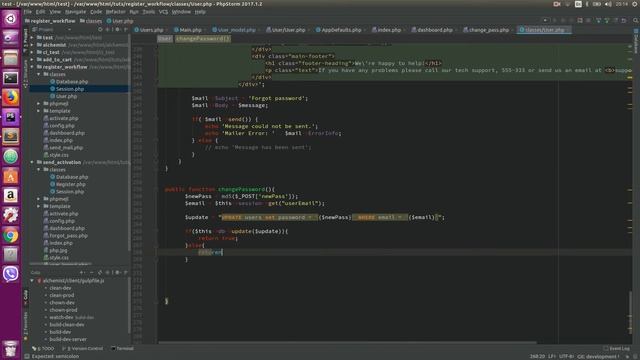Open the run configuration dropdown in toolbar

click(545, 20)
